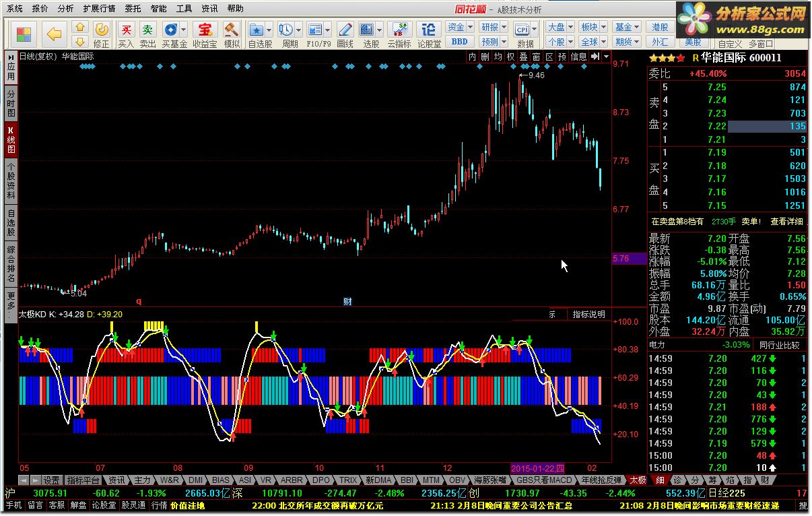Open the 扩展行情 menu
This screenshot has height=516, width=812.
click(100, 9)
